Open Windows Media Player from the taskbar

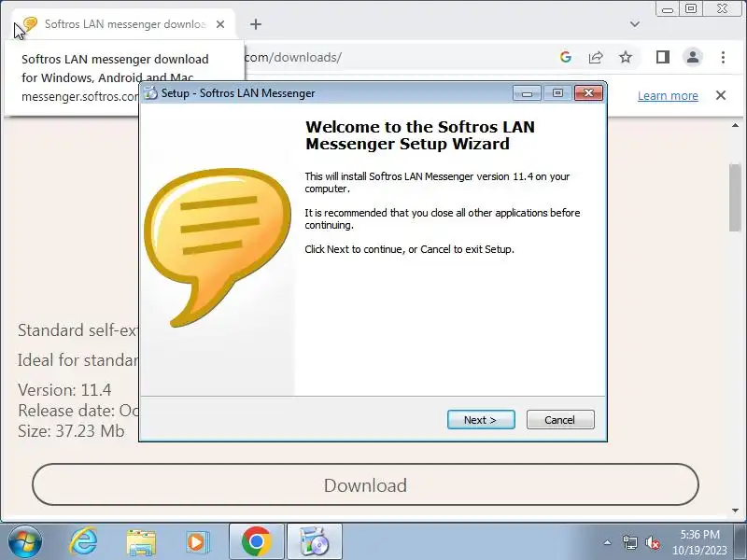point(197,542)
